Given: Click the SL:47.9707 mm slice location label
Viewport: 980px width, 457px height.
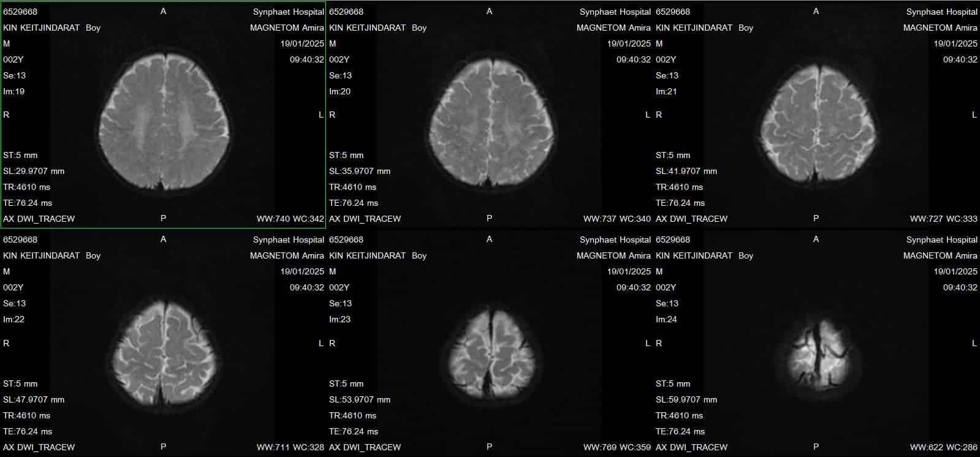Looking at the screenshot, I should tap(34, 399).
